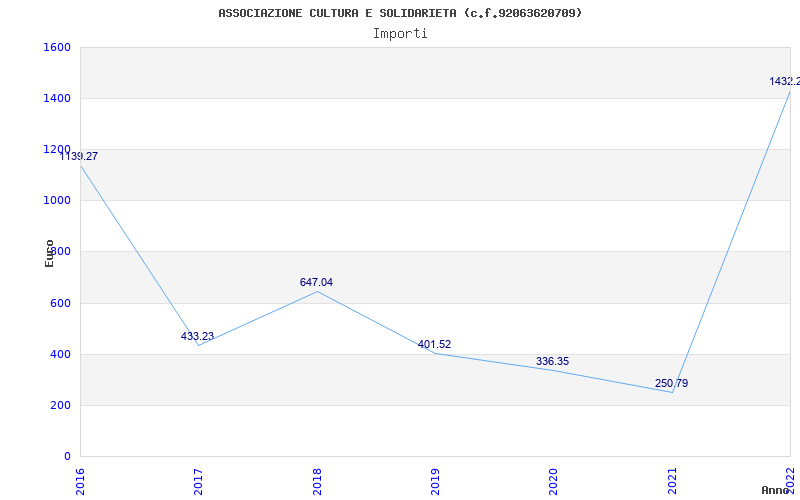The height and width of the screenshot is (500, 800).
Task: Click the Euro y-axis title
Action: 49,254
